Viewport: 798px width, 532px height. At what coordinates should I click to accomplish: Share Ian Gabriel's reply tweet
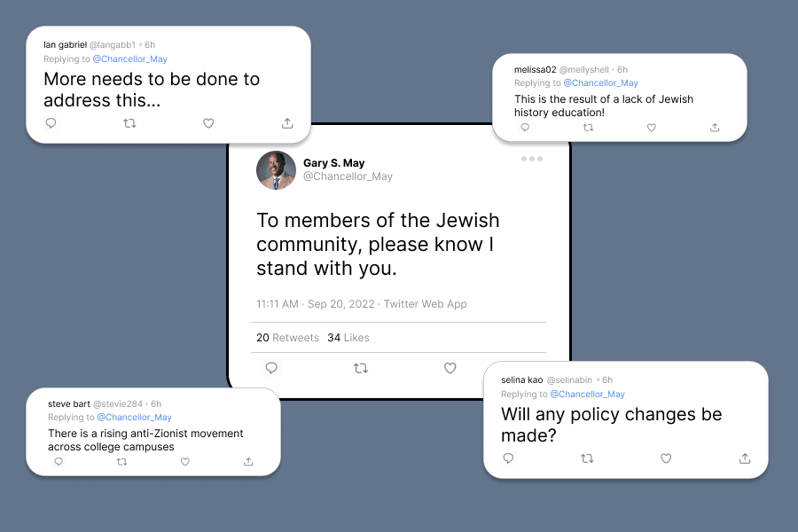pos(287,123)
